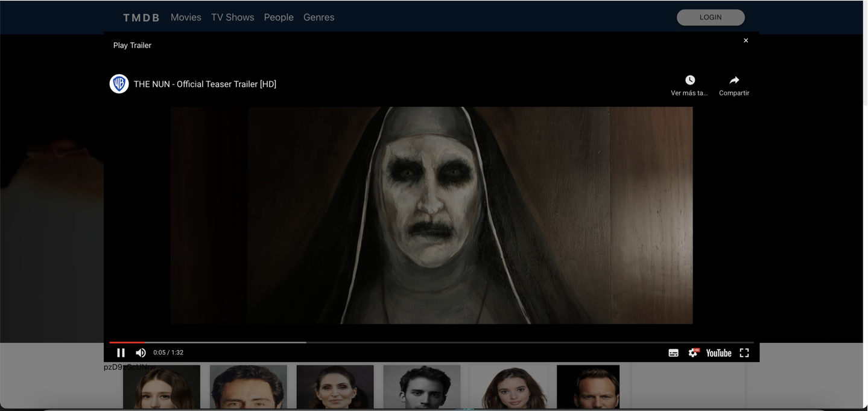Click the LOGIN button
The height and width of the screenshot is (411, 868).
tap(711, 18)
